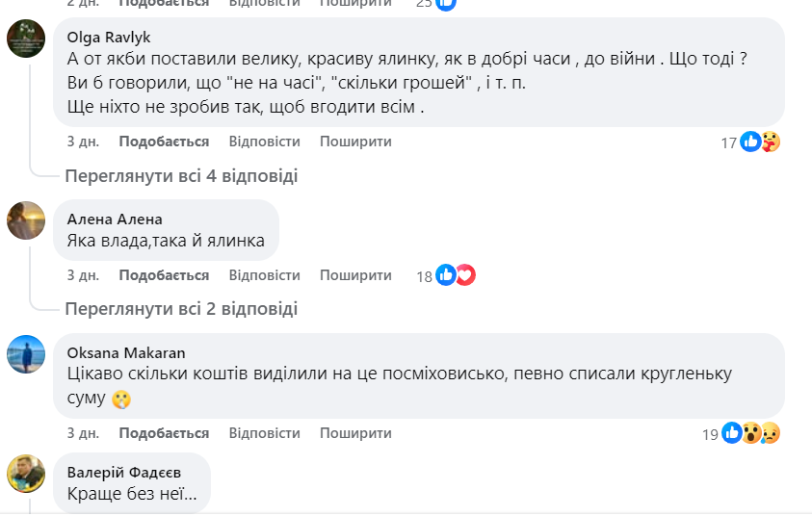Image resolution: width=812 pixels, height=516 pixels.
Task: Click heart reaction icon on Алена's comment
Action: 465,276
